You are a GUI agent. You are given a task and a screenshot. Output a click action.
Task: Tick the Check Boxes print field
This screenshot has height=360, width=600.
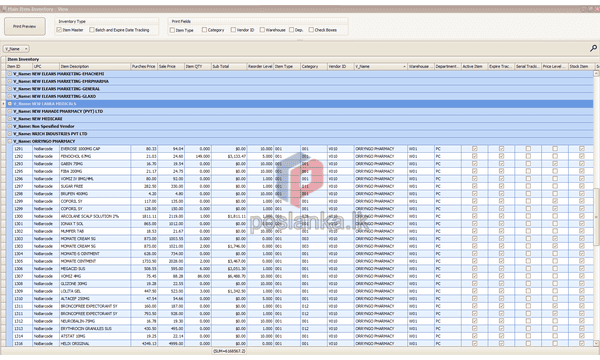click(311, 30)
